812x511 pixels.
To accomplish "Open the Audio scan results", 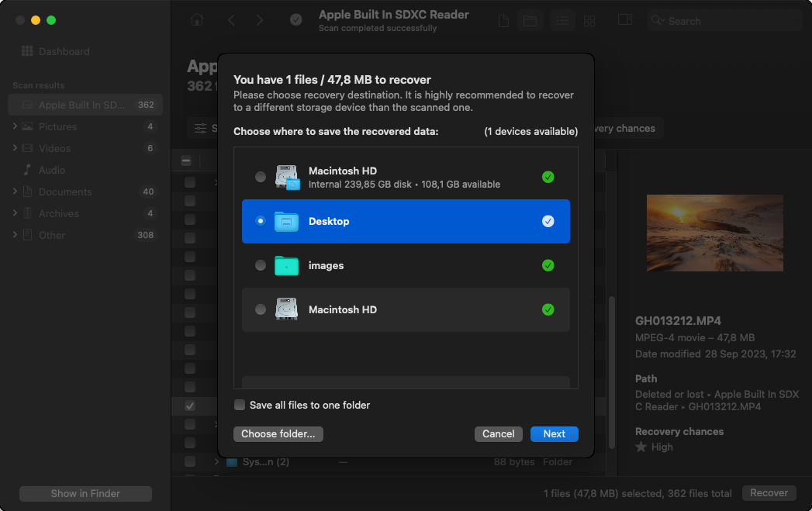I will point(51,170).
